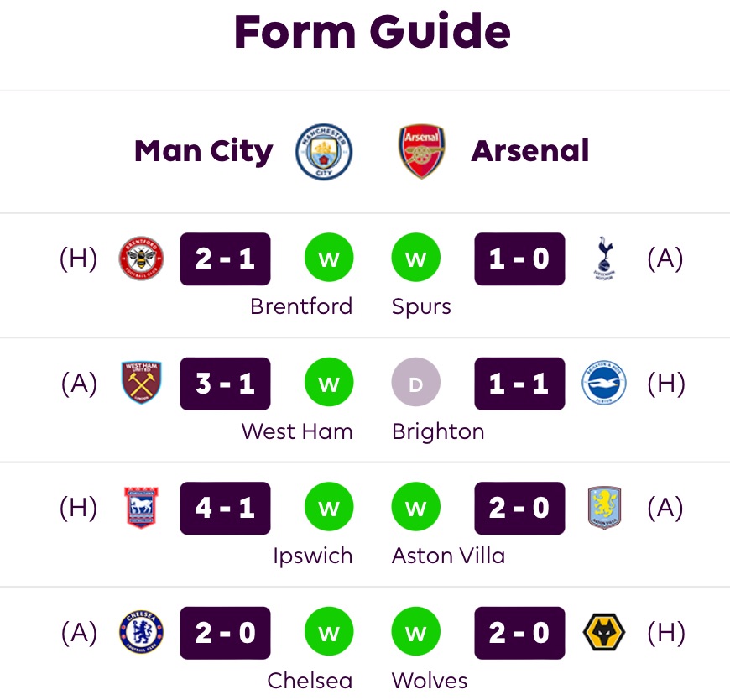Open the Chelsea lion badge

click(x=142, y=632)
